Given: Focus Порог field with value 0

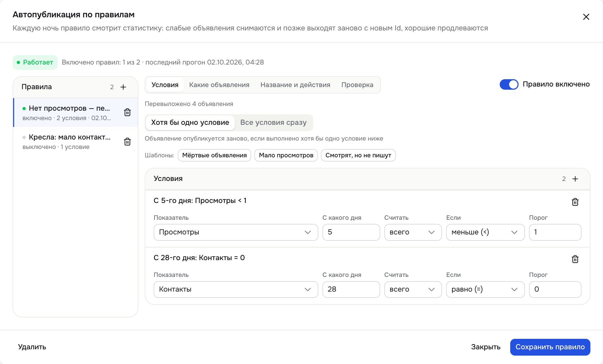Looking at the screenshot, I should (x=555, y=290).
